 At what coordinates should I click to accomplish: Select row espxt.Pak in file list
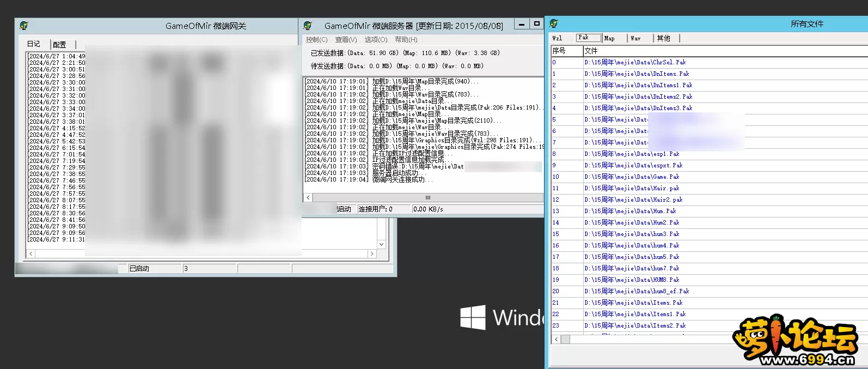(710, 165)
